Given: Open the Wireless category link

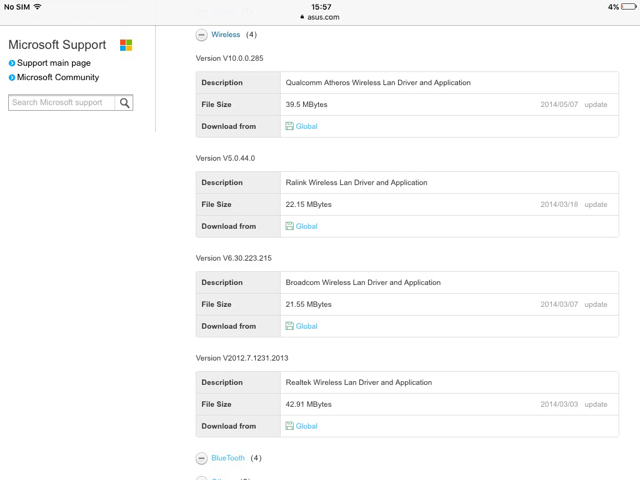Looking at the screenshot, I should point(226,35).
